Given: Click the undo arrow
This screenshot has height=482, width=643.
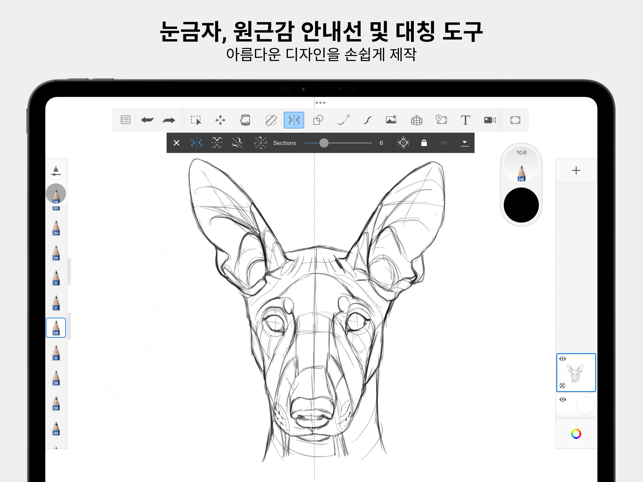Looking at the screenshot, I should 147,120.
